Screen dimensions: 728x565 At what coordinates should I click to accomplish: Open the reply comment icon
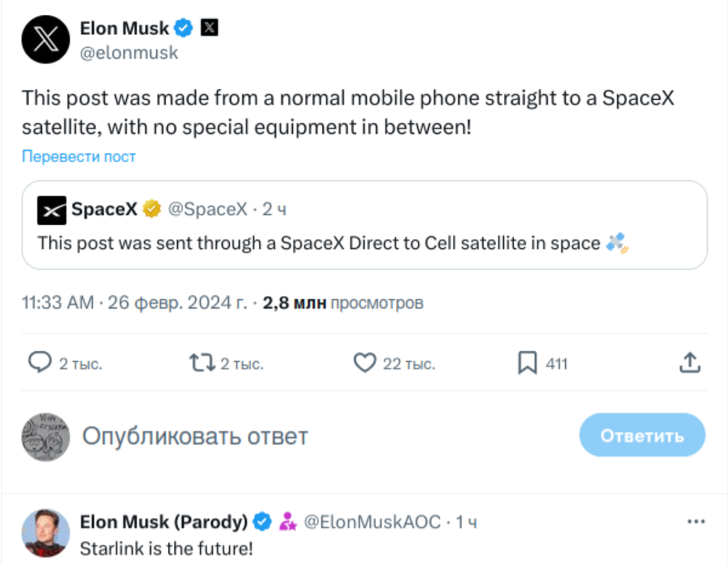pos(40,362)
